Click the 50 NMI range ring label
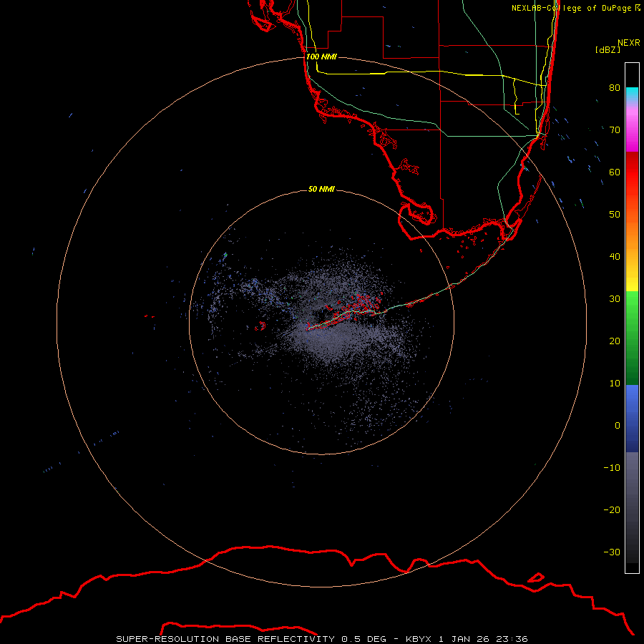 (x=321, y=189)
